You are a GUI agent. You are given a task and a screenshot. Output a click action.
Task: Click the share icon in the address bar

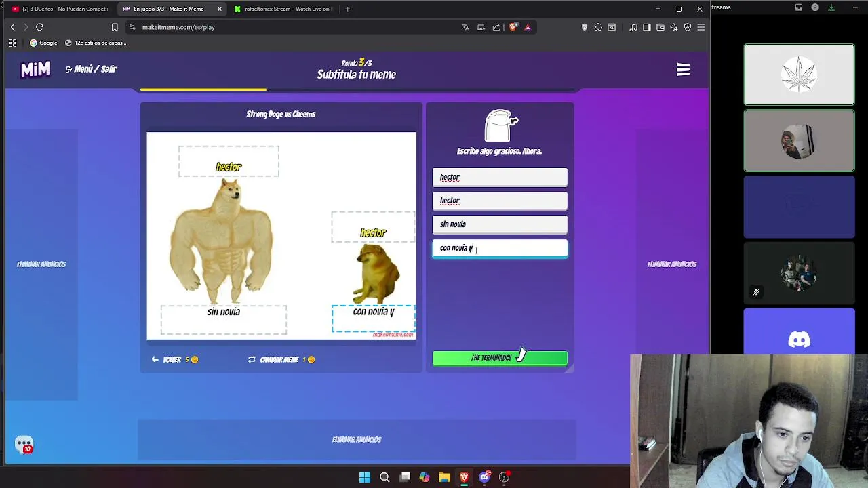click(496, 27)
